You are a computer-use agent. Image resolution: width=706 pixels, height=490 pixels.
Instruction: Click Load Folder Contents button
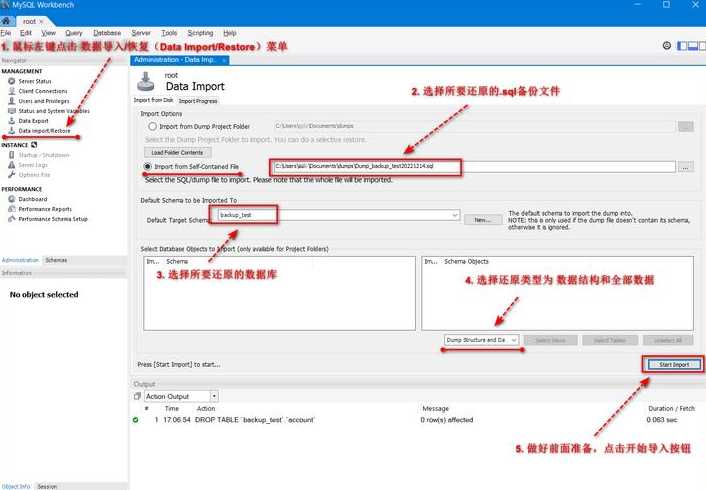(x=177, y=153)
